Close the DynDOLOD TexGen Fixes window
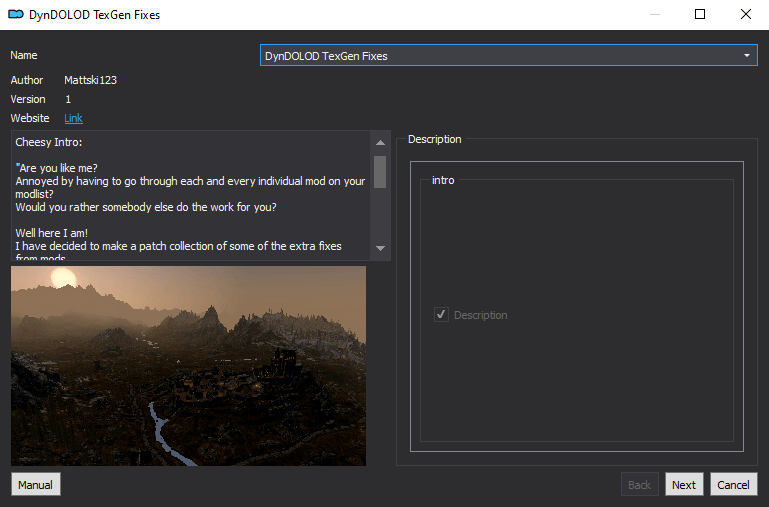The height and width of the screenshot is (507, 769). [745, 14]
